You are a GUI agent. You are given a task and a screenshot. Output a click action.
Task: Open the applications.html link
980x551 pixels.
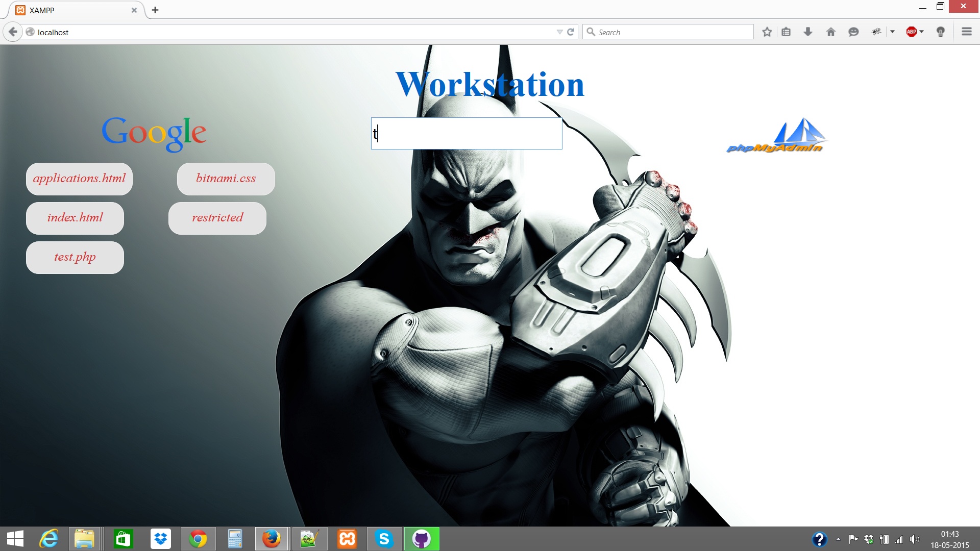(79, 179)
